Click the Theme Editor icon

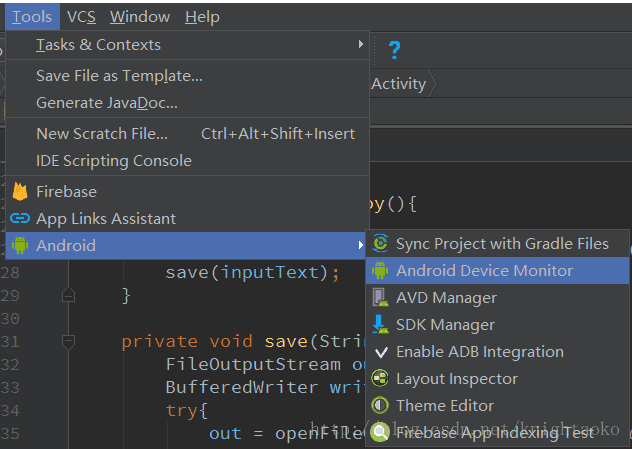380,405
